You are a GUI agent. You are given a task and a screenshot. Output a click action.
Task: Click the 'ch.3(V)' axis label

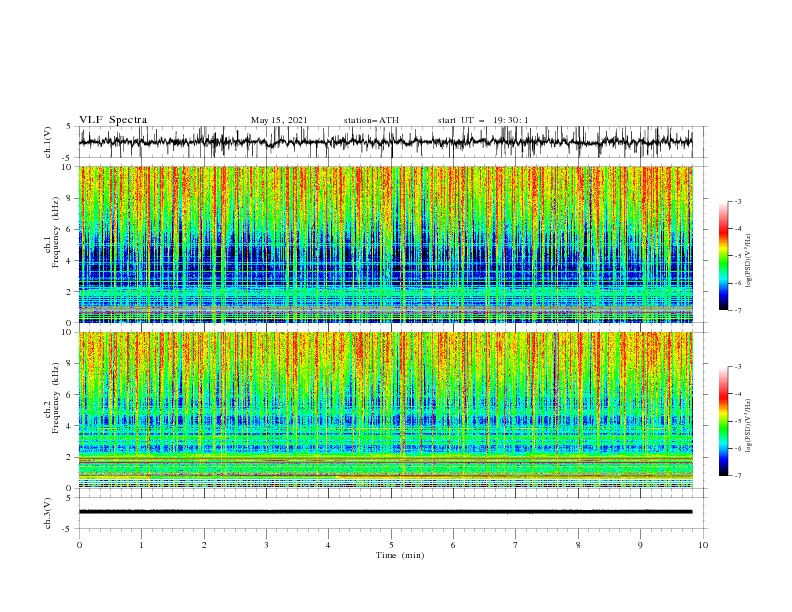point(48,513)
